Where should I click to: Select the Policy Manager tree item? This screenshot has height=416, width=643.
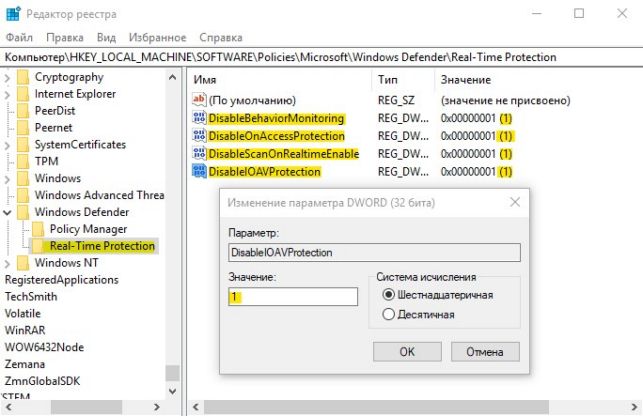[x=88, y=229]
